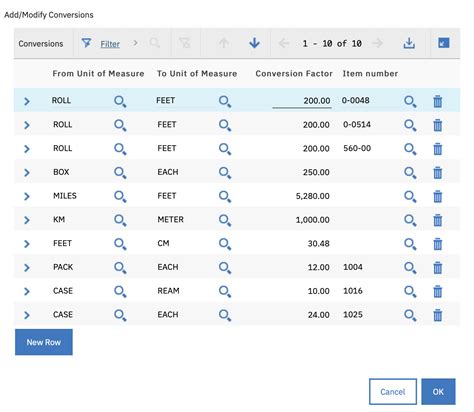Look up To Unit in MILES row

tap(225, 196)
